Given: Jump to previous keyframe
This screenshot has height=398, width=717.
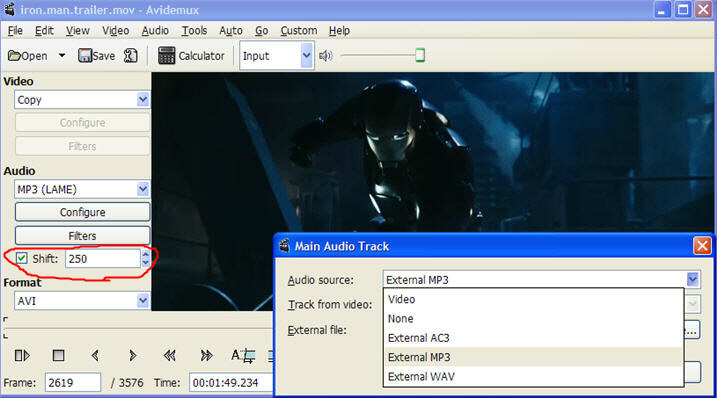Looking at the screenshot, I should [169, 355].
